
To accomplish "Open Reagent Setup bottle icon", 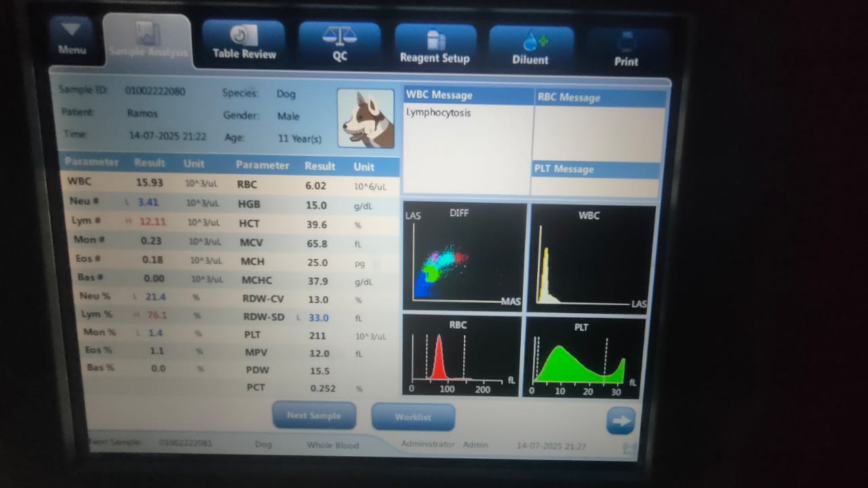I will pyautogui.click(x=434, y=39).
